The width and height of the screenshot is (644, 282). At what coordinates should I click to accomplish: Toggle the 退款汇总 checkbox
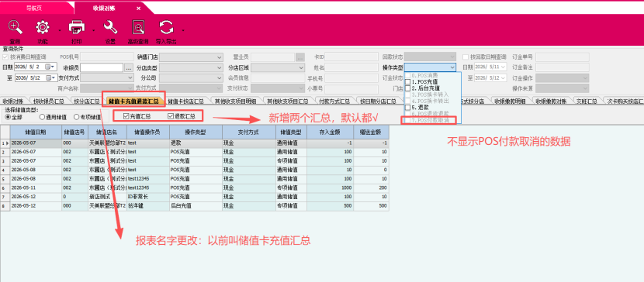click(171, 116)
